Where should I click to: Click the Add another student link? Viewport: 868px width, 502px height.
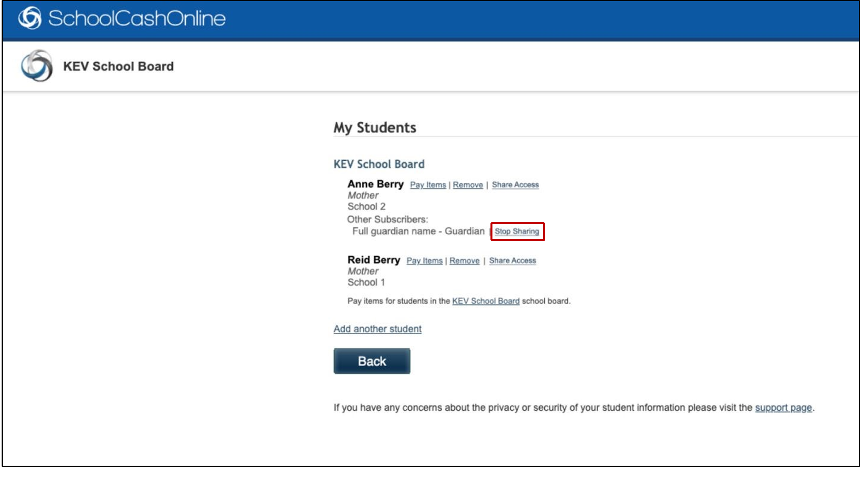point(378,329)
